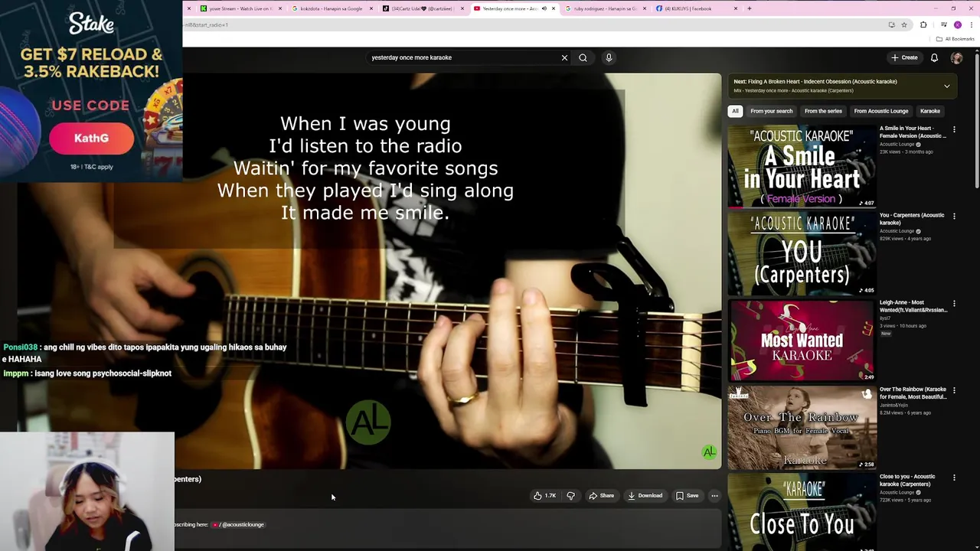Screen dimensions: 980x551
Task: Bookmark this page with star icon
Action: (x=904, y=24)
